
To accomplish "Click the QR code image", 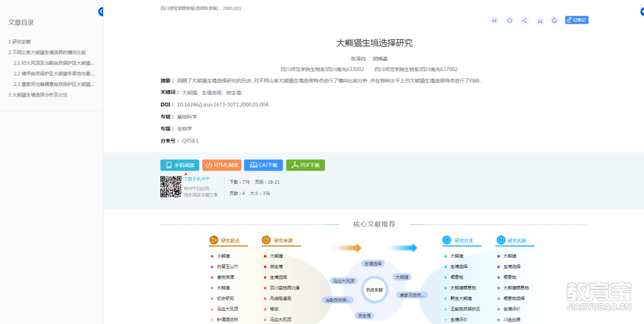I will coord(171,187).
